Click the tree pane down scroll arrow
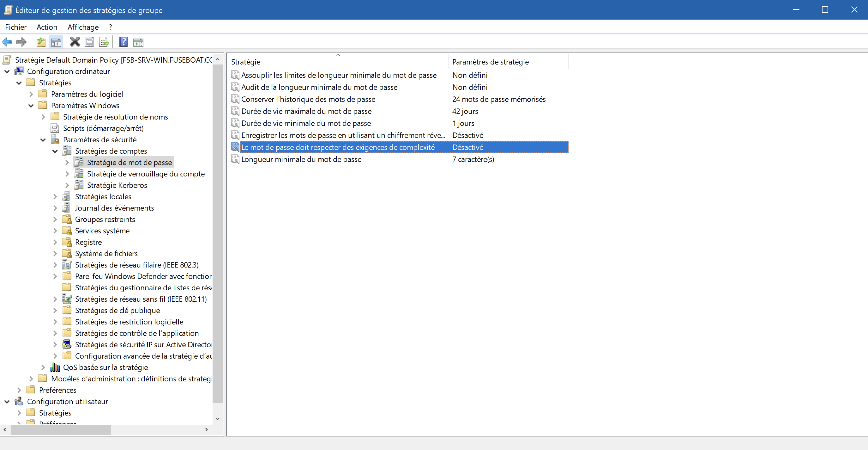868x450 pixels. (218, 419)
